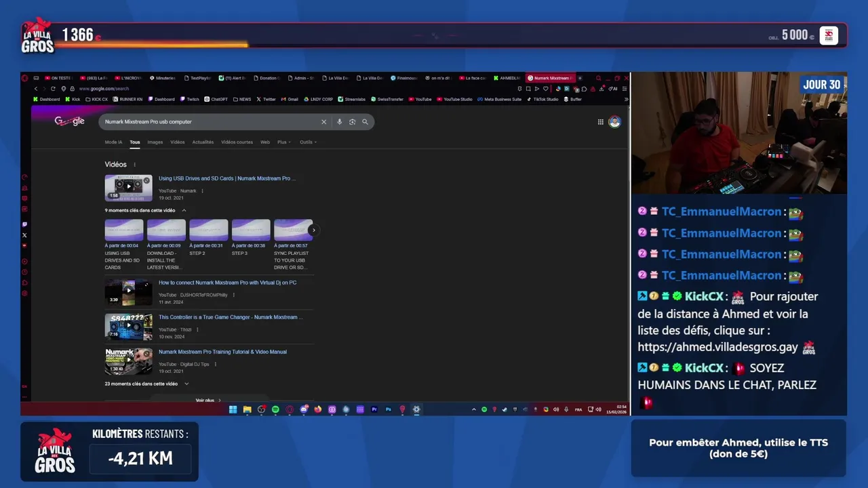868x488 pixels.
Task: Switch to Mode IA tab
Action: [x=113, y=142]
